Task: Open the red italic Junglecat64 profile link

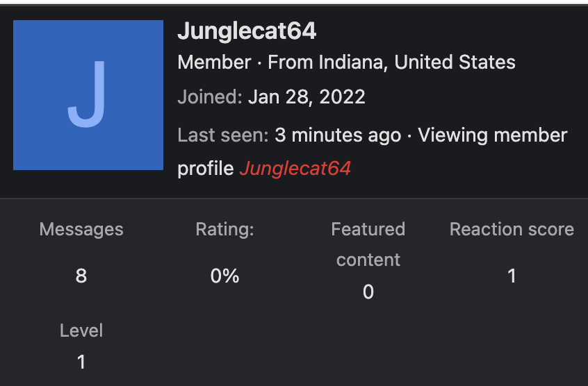Action: 295,169
